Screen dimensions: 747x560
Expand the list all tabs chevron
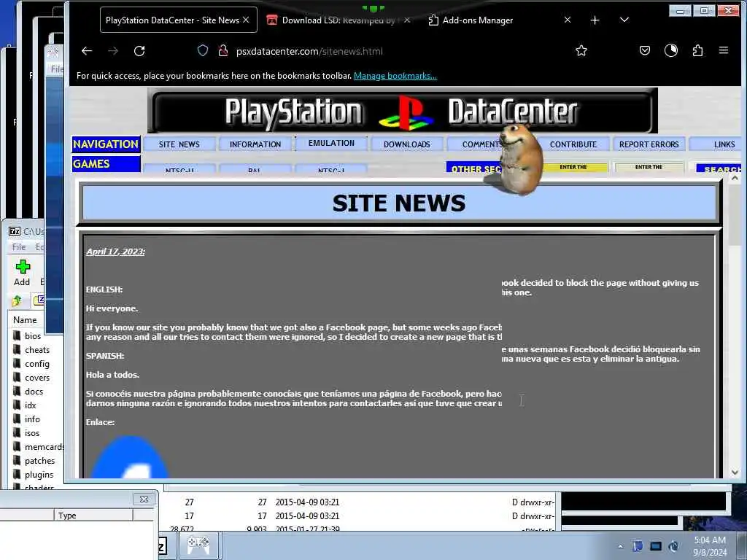pos(624,20)
